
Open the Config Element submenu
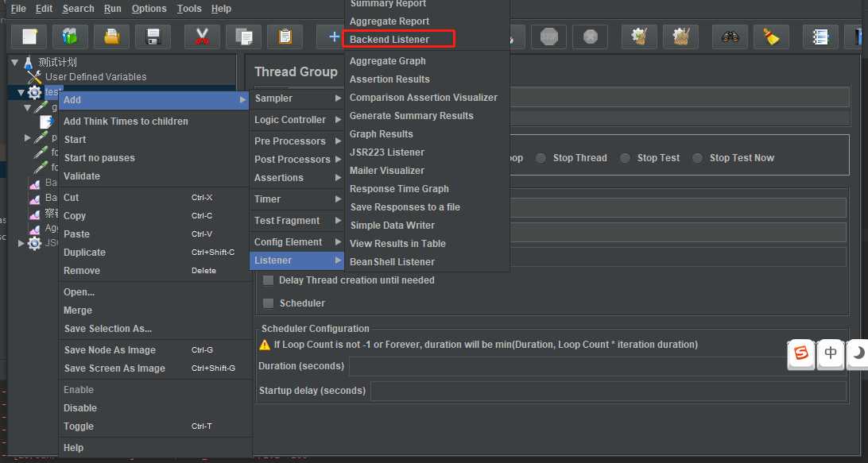pos(296,242)
